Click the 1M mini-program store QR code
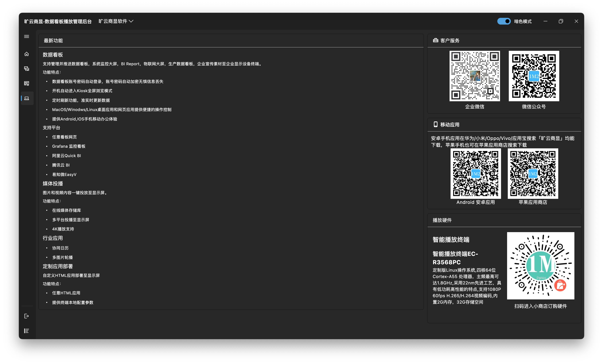This screenshot has height=364, width=603. [541, 266]
